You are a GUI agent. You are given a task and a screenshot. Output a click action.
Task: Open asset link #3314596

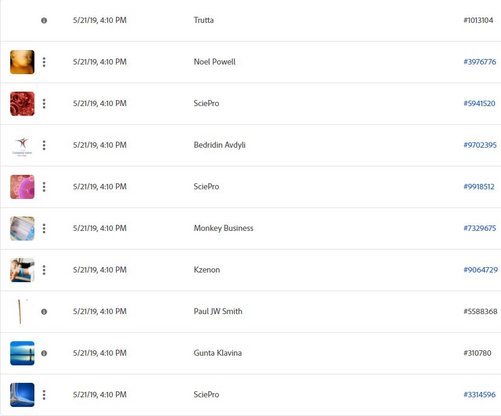[480, 395]
